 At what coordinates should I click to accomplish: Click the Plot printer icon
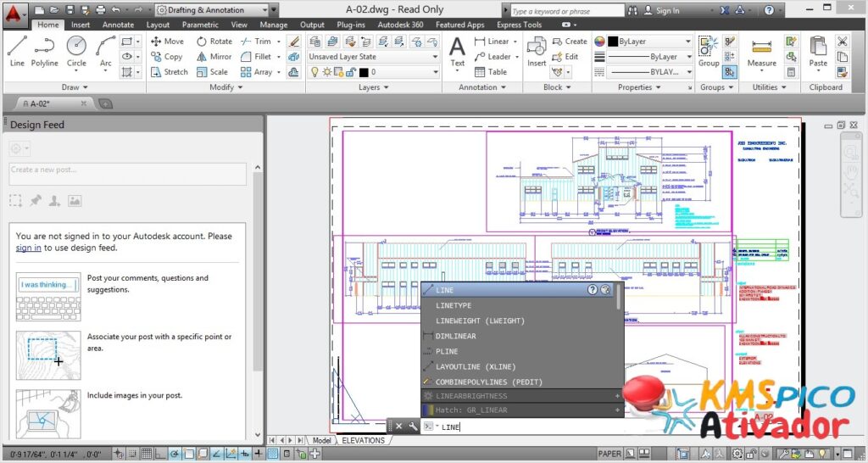click(x=100, y=10)
